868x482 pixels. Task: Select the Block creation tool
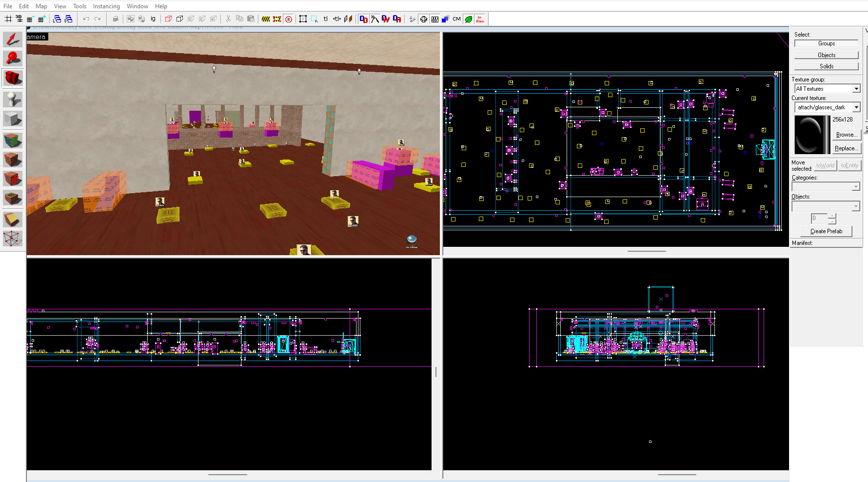[13, 119]
